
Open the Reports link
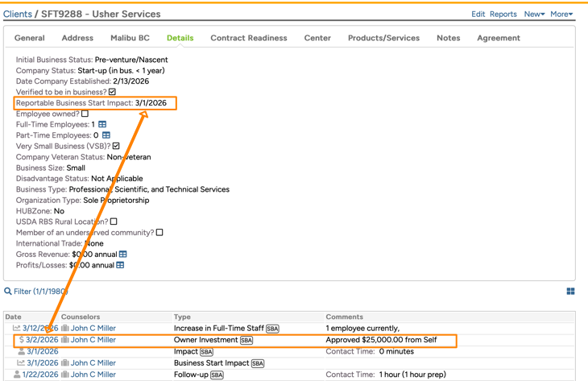tap(503, 14)
